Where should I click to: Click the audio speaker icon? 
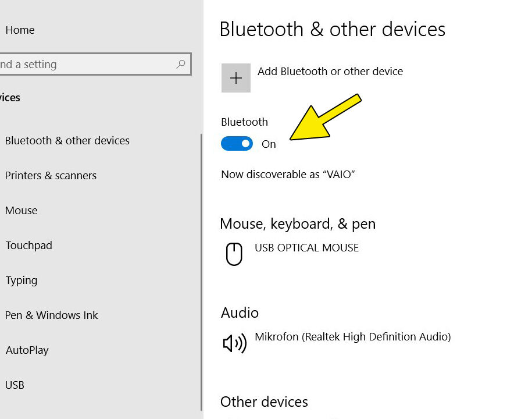pyautogui.click(x=234, y=343)
